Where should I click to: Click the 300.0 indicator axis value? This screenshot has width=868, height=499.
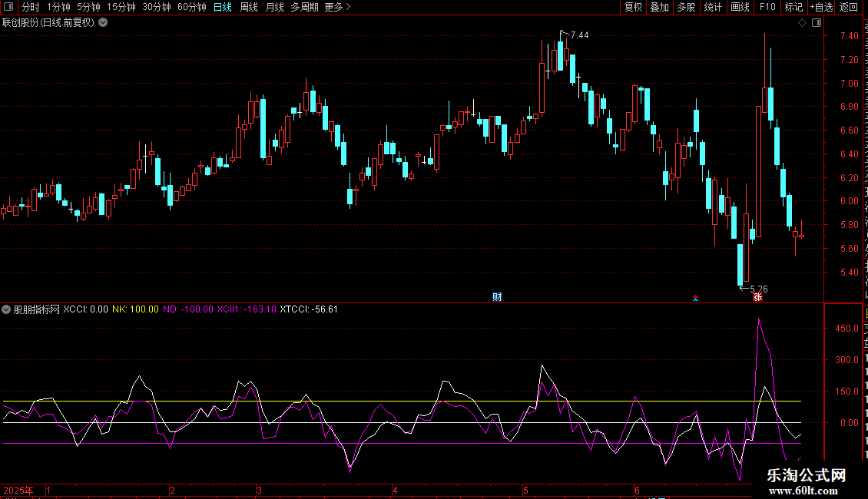pos(847,359)
